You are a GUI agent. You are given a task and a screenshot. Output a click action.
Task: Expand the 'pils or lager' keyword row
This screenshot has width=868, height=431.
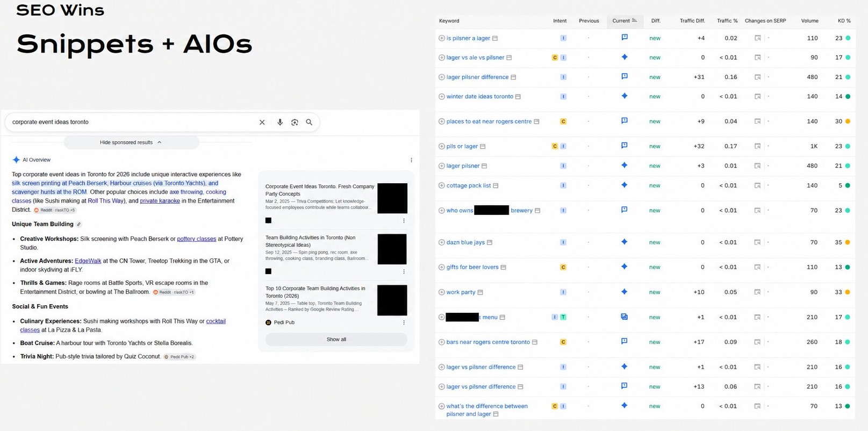click(x=441, y=146)
